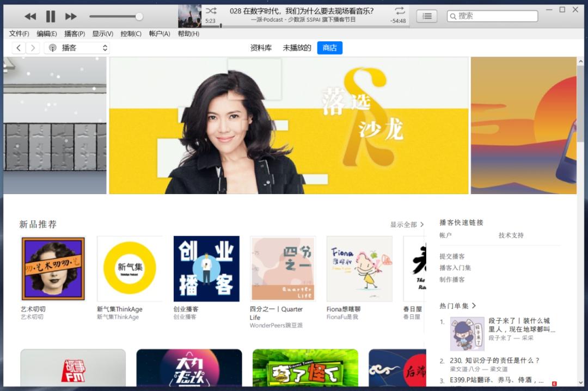The width and height of the screenshot is (588, 391).
Task: Open the 控制(C) menu
Action: 131,33
